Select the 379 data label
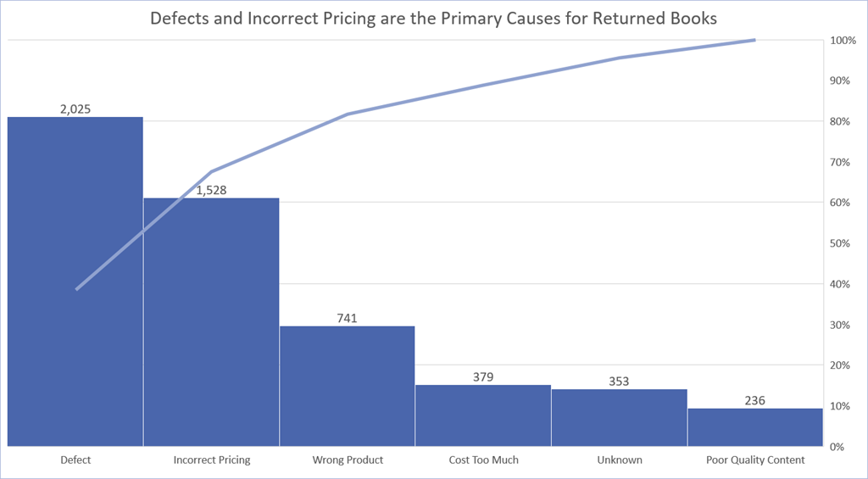The width and height of the screenshot is (868, 479). tap(483, 376)
